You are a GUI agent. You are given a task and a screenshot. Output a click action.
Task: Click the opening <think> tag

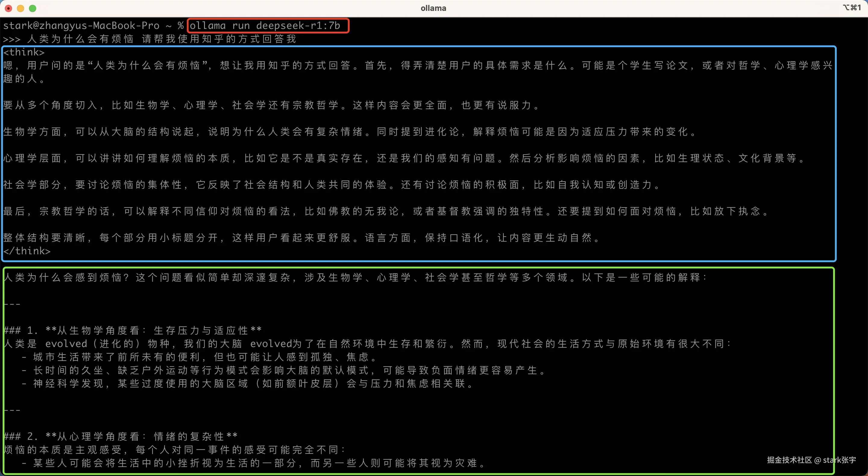click(x=24, y=52)
